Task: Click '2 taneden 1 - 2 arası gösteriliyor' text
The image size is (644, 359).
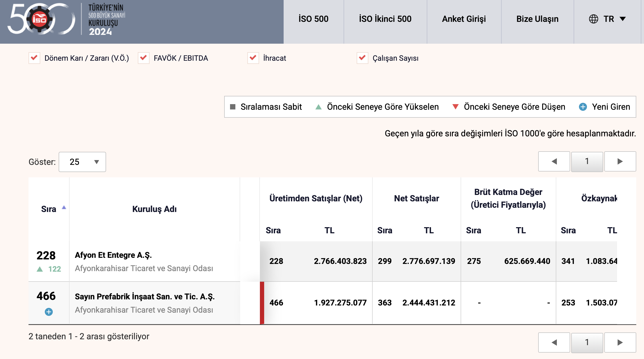Action: click(89, 337)
